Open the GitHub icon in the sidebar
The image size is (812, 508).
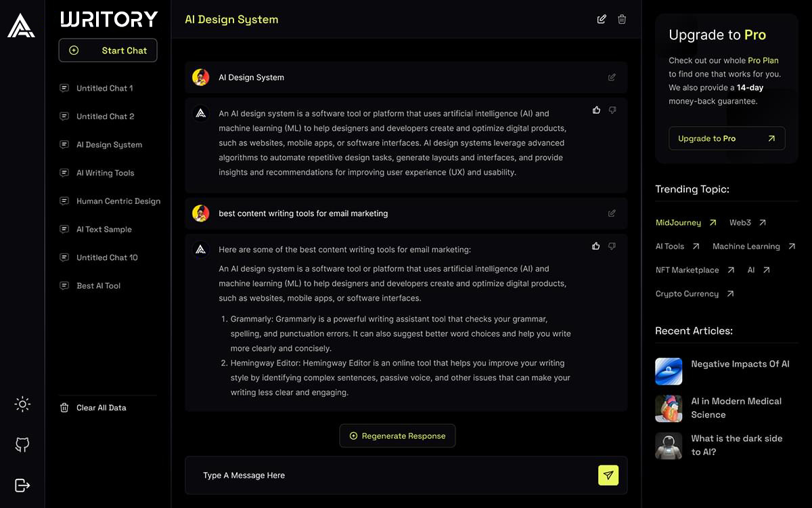[x=22, y=445]
